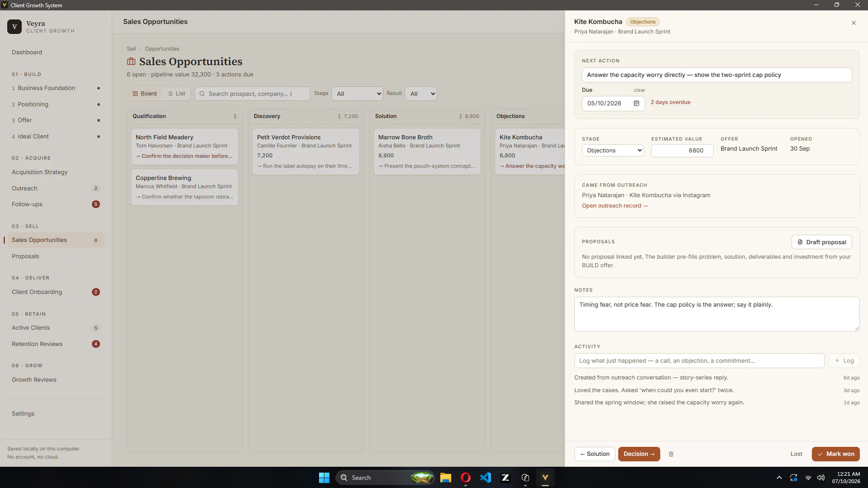Focus the Next Action text field
The width and height of the screenshot is (868, 488).
[x=717, y=75]
